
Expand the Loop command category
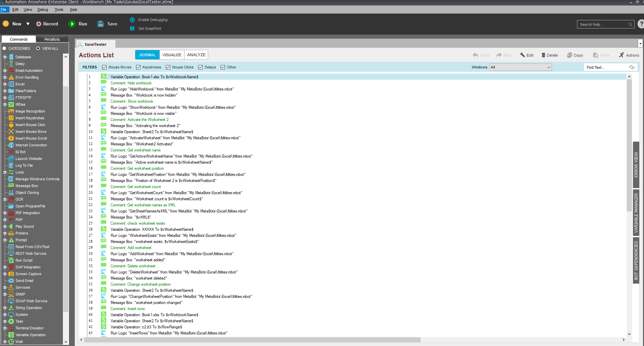5,172
